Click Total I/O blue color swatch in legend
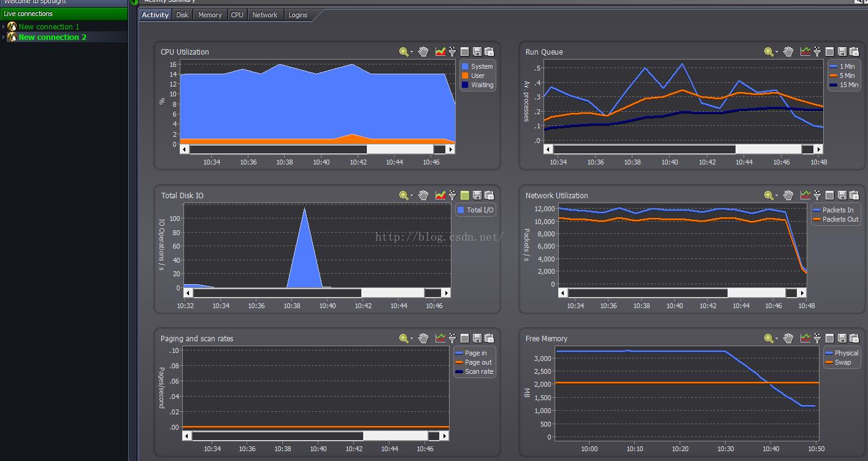868x461 pixels. coord(461,210)
